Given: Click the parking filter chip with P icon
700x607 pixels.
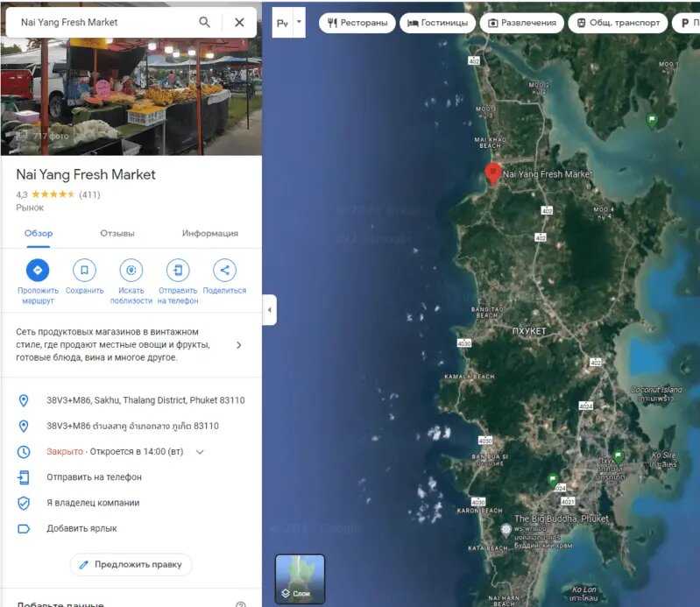Looking at the screenshot, I should pos(686,23).
